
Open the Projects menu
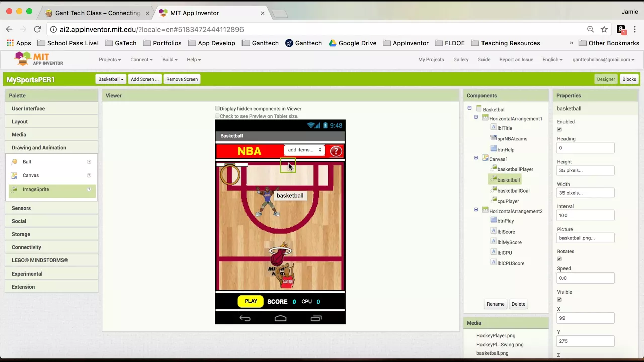tap(110, 59)
